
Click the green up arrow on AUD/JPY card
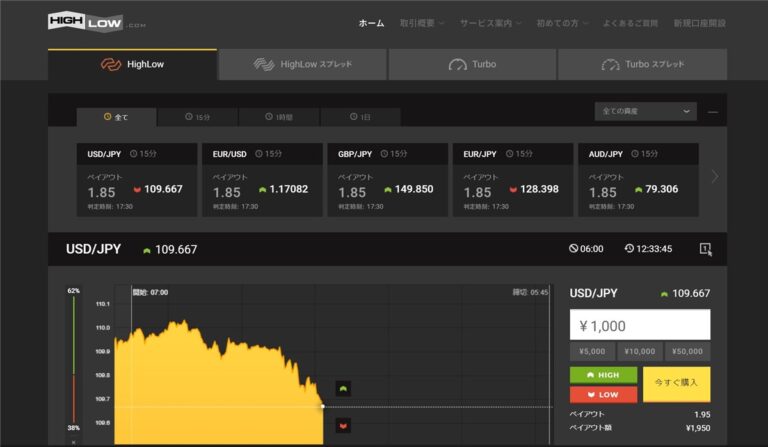point(639,189)
